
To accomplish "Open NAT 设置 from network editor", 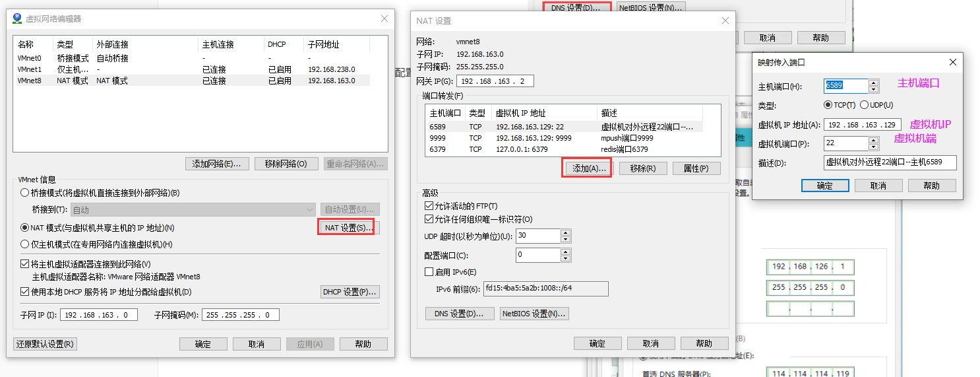I will 349,228.
